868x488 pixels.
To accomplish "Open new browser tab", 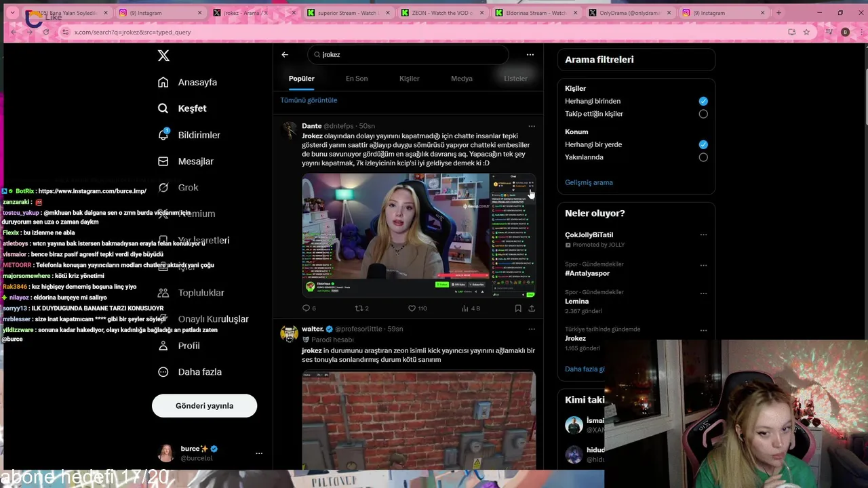I will pos(778,13).
